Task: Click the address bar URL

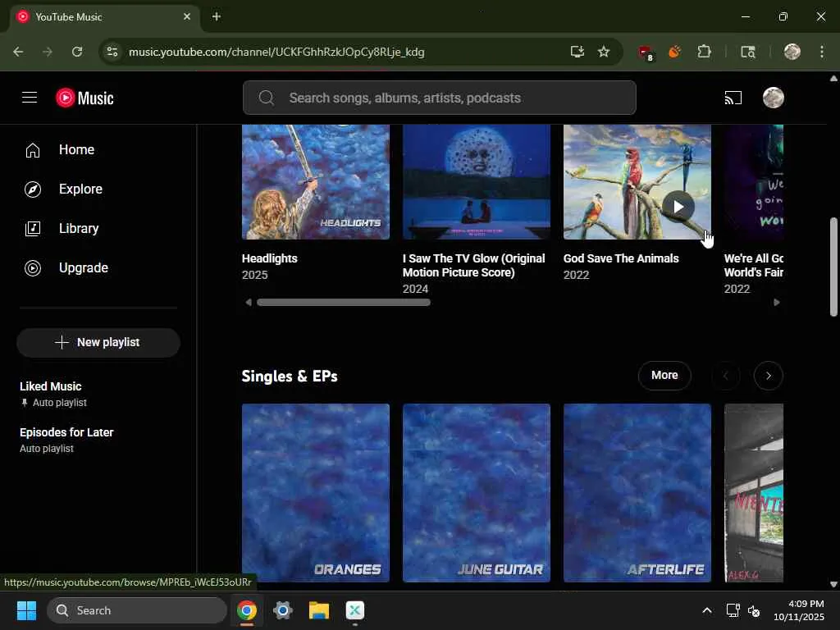Action: pos(276,52)
